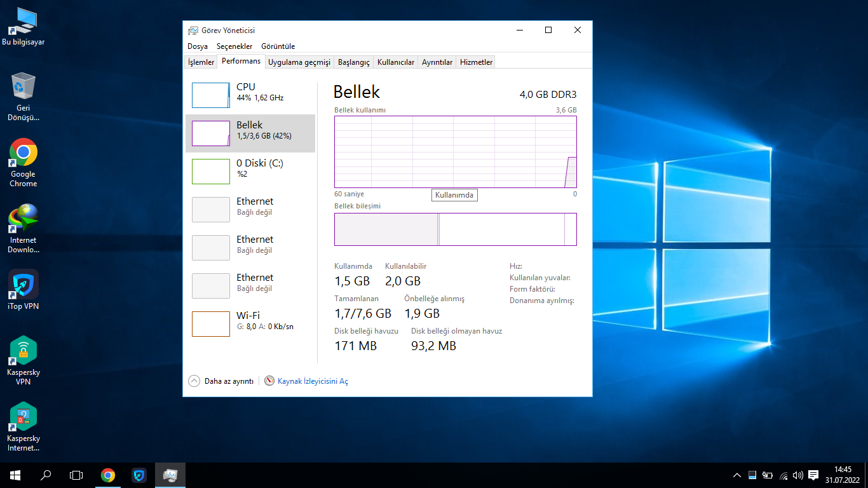This screenshot has width=868, height=488.
Task: Switch to the Ayrıntılar tab
Action: point(437,62)
